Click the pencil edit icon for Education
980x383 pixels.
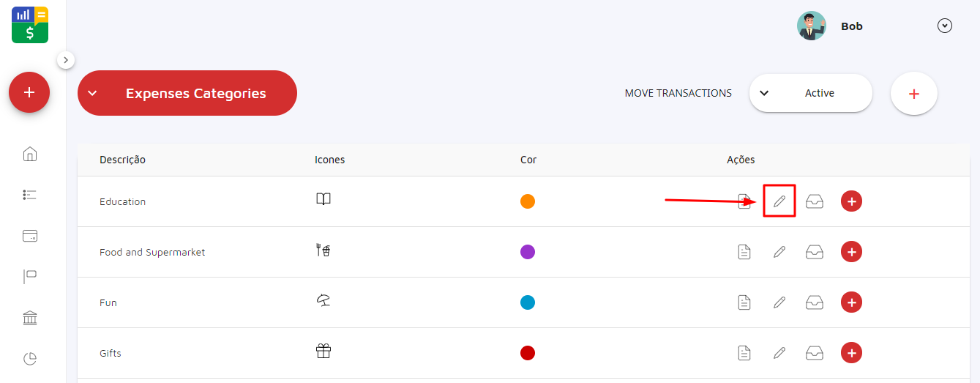pos(779,201)
